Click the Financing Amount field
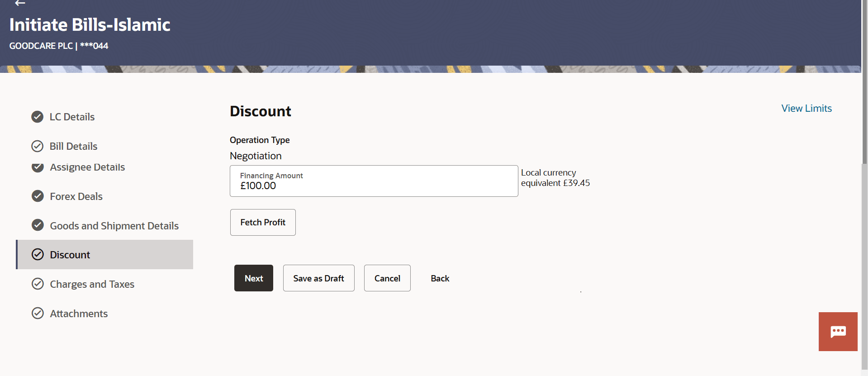 pyautogui.click(x=374, y=181)
